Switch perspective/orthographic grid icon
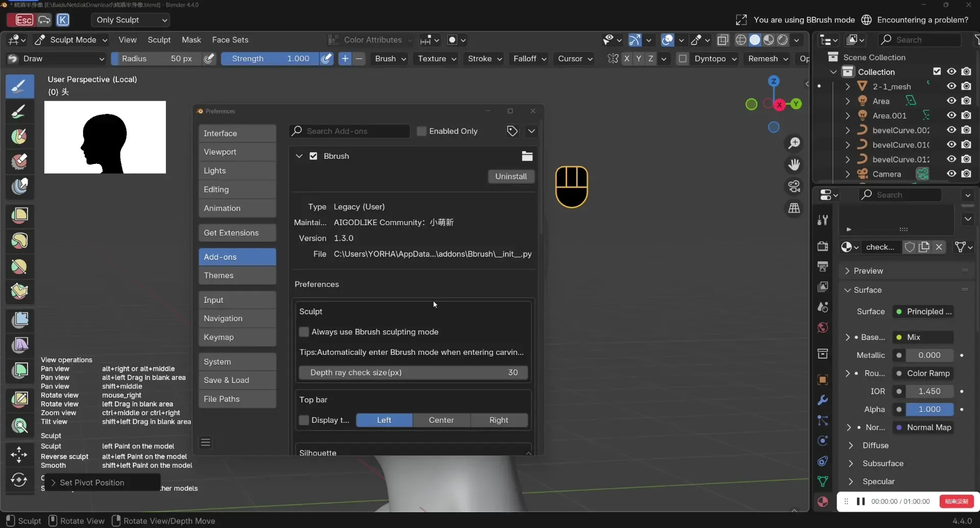Screen dimensions: 980x528 (794, 208)
